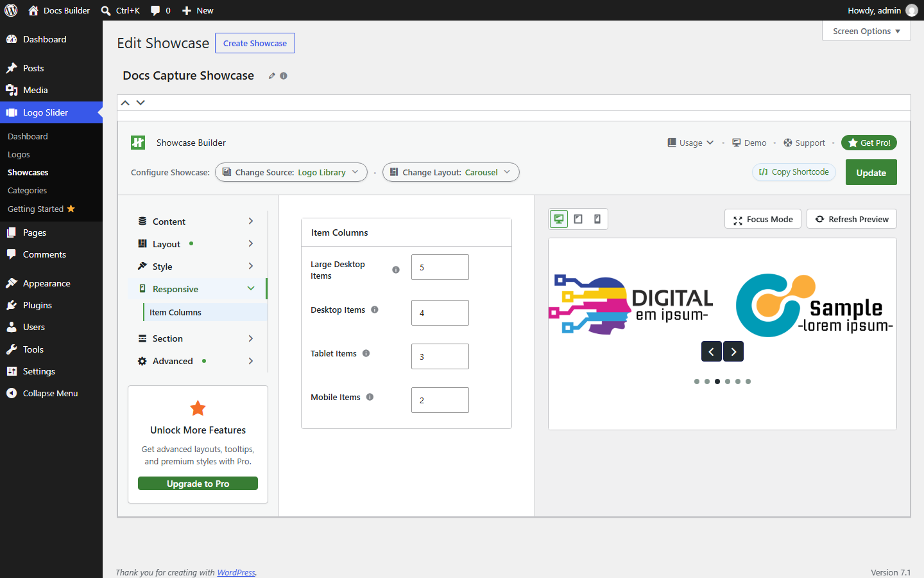The width and height of the screenshot is (924, 578).
Task: Open Logos in the sidebar submenu
Action: [x=19, y=154]
